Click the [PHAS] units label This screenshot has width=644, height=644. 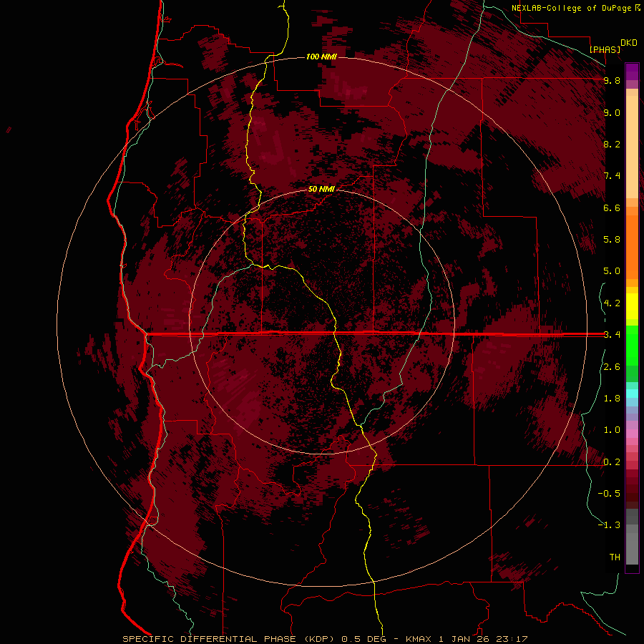click(605, 49)
